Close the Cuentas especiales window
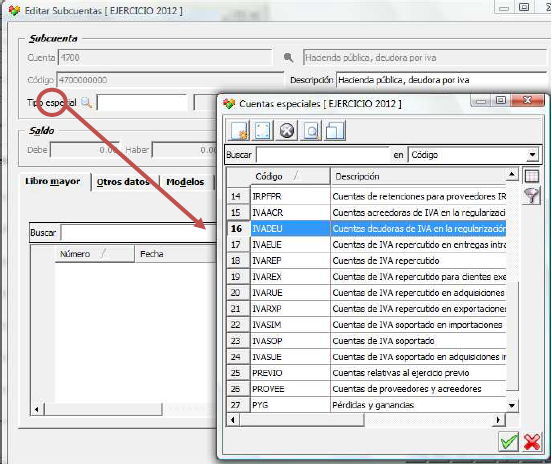Viewport: 552px width, 464px height. pyautogui.click(x=527, y=100)
